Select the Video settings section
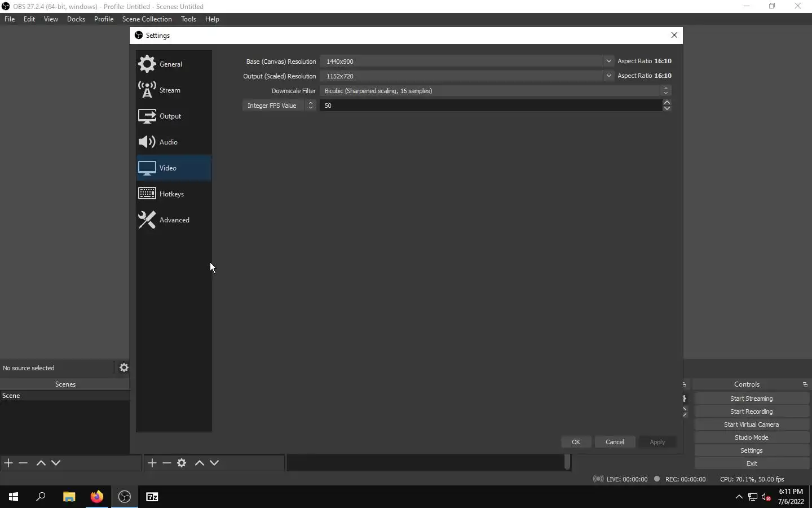812x508 pixels. 174,168
